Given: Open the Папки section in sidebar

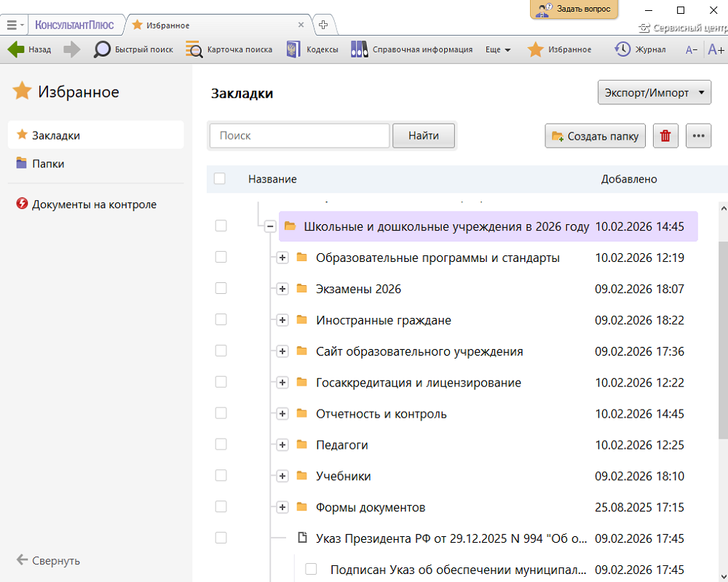Looking at the screenshot, I should [x=48, y=164].
